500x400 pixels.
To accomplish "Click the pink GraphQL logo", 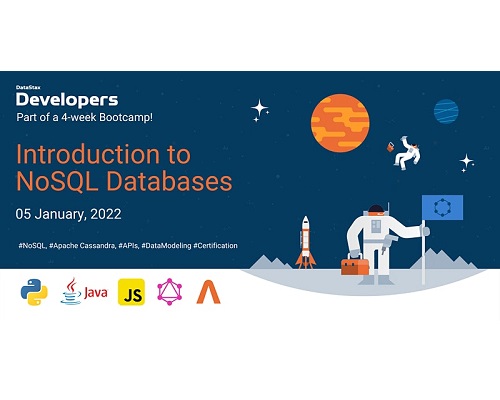I will (x=170, y=292).
